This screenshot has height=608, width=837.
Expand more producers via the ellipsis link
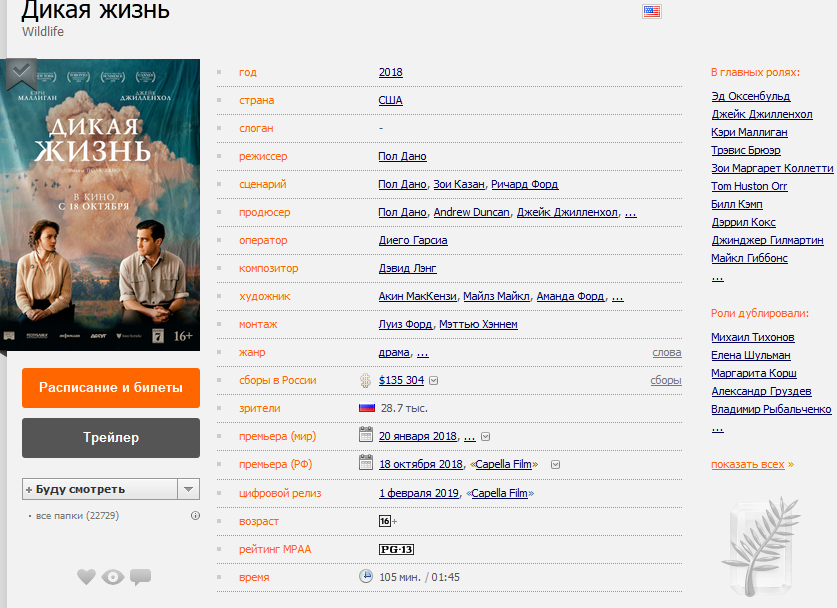[630, 212]
